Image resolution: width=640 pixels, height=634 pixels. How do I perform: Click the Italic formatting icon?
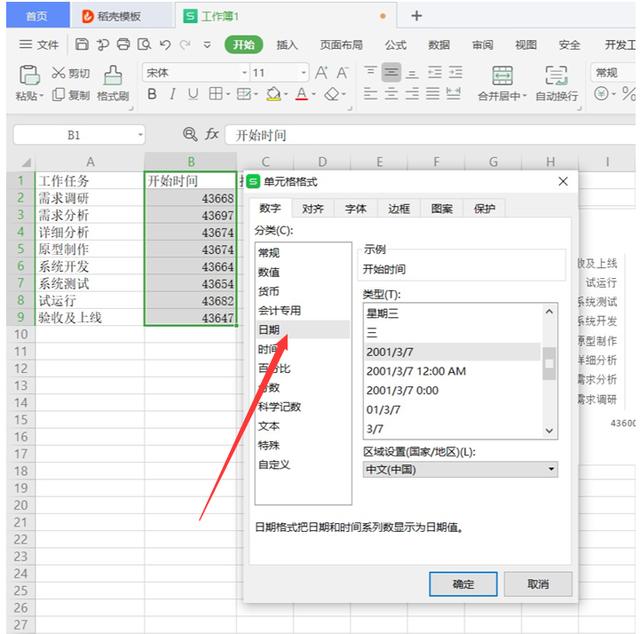[x=172, y=94]
